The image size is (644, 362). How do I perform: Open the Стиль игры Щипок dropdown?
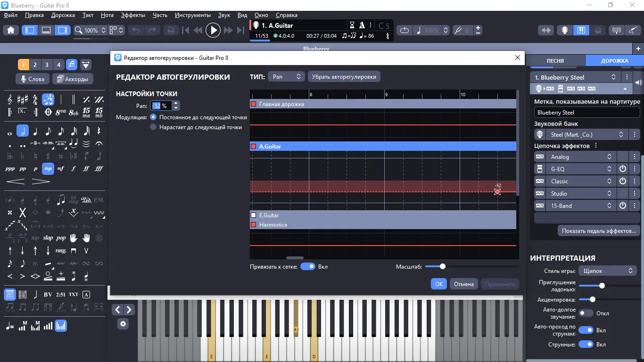point(607,271)
